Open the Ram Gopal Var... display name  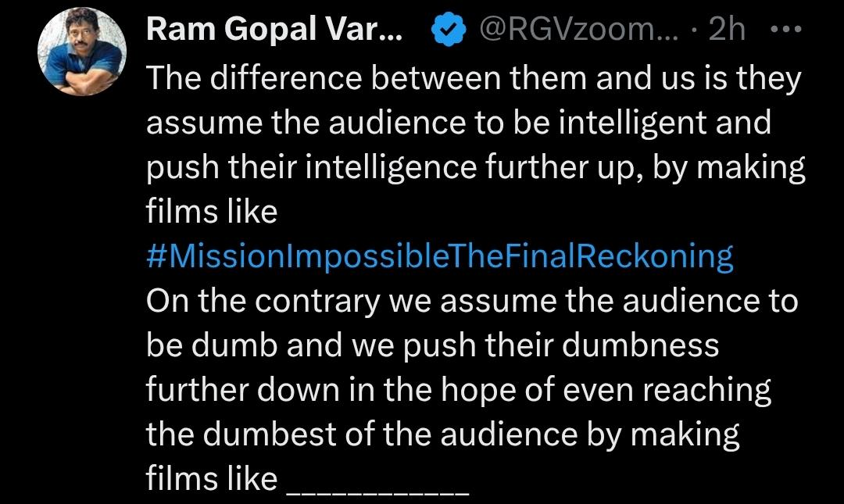click(274, 31)
